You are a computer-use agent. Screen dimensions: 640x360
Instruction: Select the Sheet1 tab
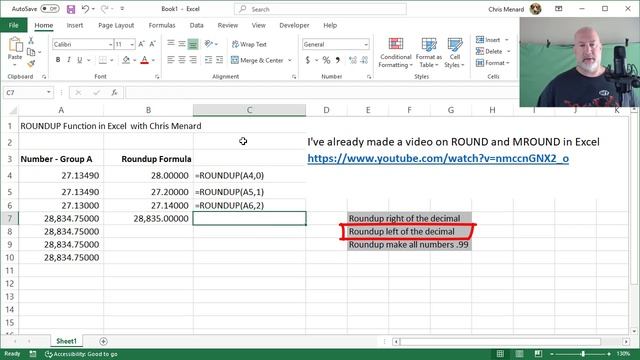click(66, 341)
